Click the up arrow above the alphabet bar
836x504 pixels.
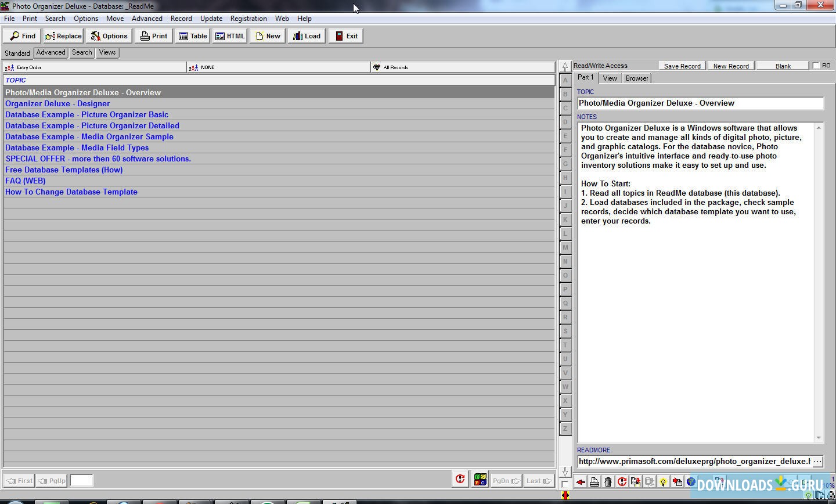[565, 67]
